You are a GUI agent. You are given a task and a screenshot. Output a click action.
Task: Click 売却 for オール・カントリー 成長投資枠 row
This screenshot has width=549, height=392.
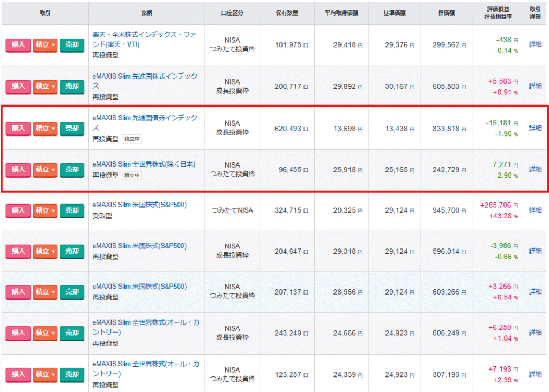click(x=72, y=333)
